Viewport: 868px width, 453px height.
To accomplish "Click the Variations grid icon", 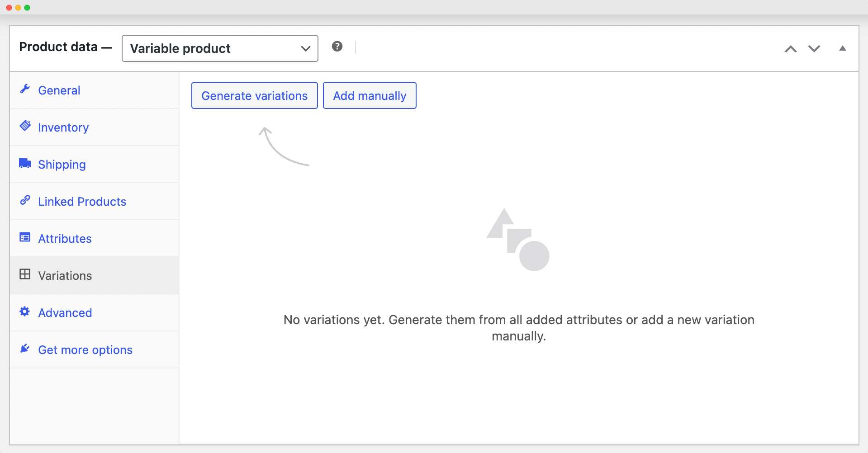I will tap(25, 274).
